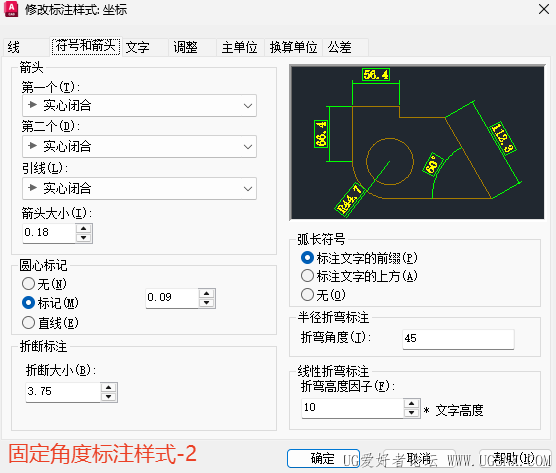Viewport: 556px width, 473px height.
Task: Click the AutoCAD app icon in title bar
Action: click(11, 10)
